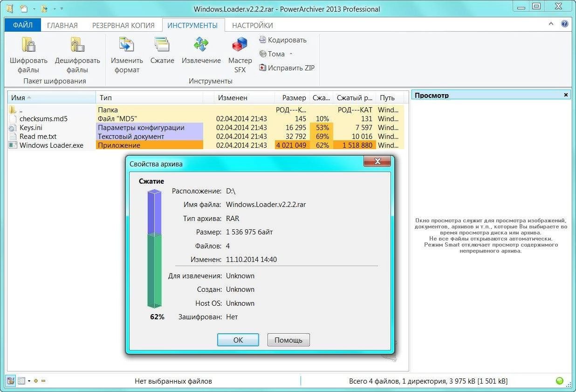The width and height of the screenshot is (576, 392).
Task: Sort by the Имя column header
Action: click(x=52, y=98)
